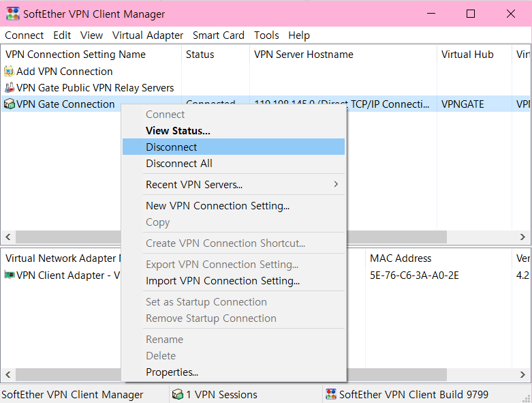Open the Virtual Adapter menu
Viewport: 532px width, 403px height.
coord(148,35)
